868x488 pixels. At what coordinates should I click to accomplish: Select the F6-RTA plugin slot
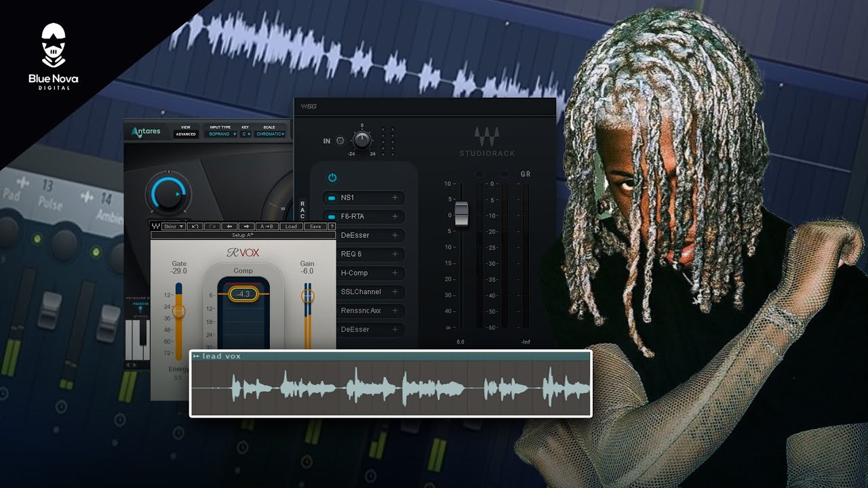click(x=363, y=217)
